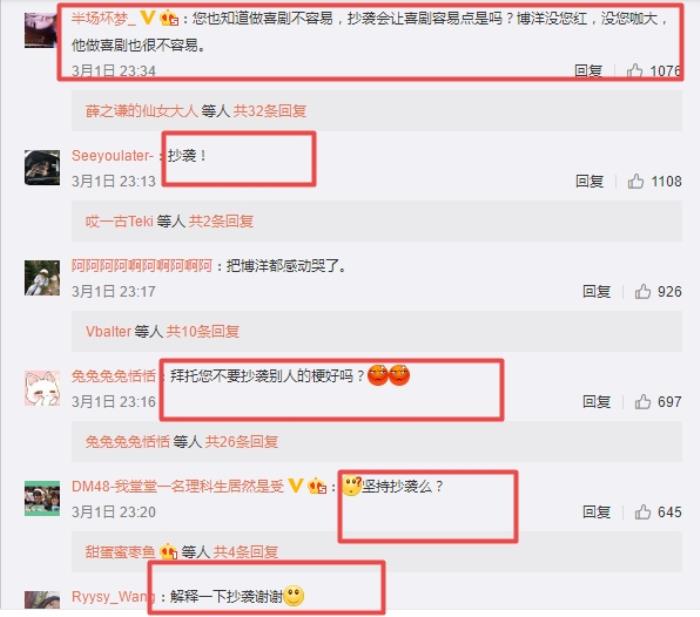Show the 共26条回复 reply thread
Screen dimensions: 700x617
242,442
